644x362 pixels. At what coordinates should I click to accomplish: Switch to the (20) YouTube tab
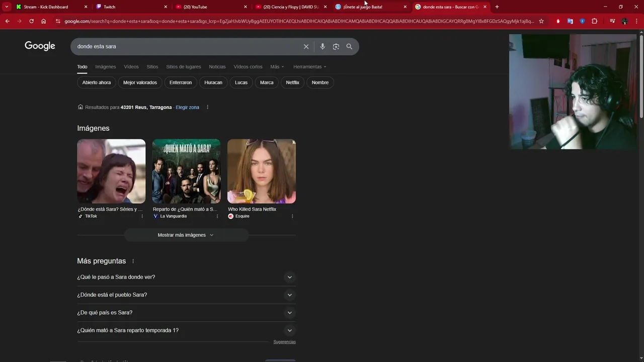click(206, 7)
